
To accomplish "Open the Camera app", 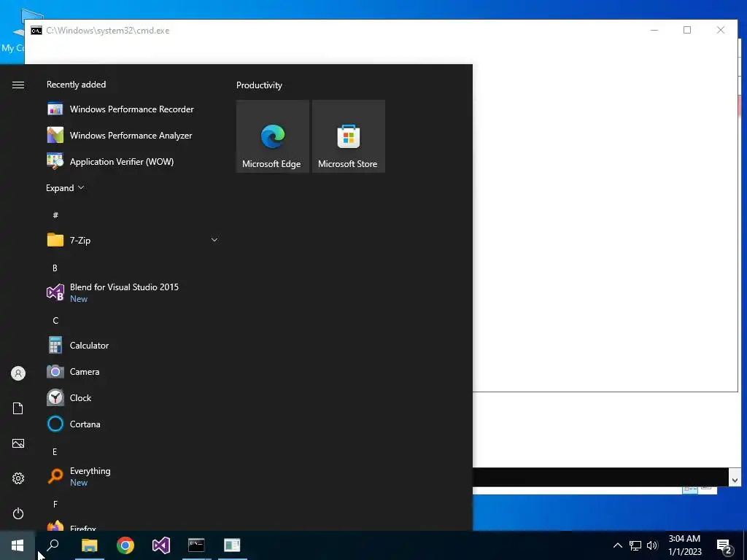I will click(x=133, y=371).
